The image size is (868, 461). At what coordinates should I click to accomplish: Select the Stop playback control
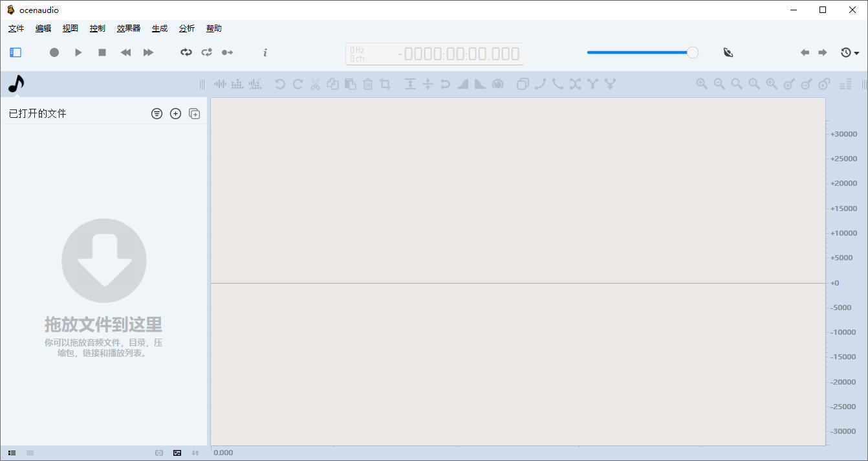(x=102, y=52)
